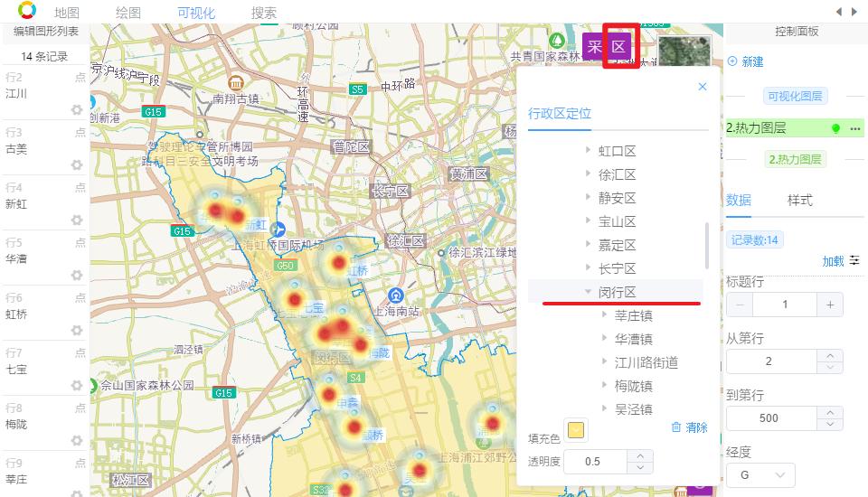Open the 填充色 yellow color swatch

point(576,430)
